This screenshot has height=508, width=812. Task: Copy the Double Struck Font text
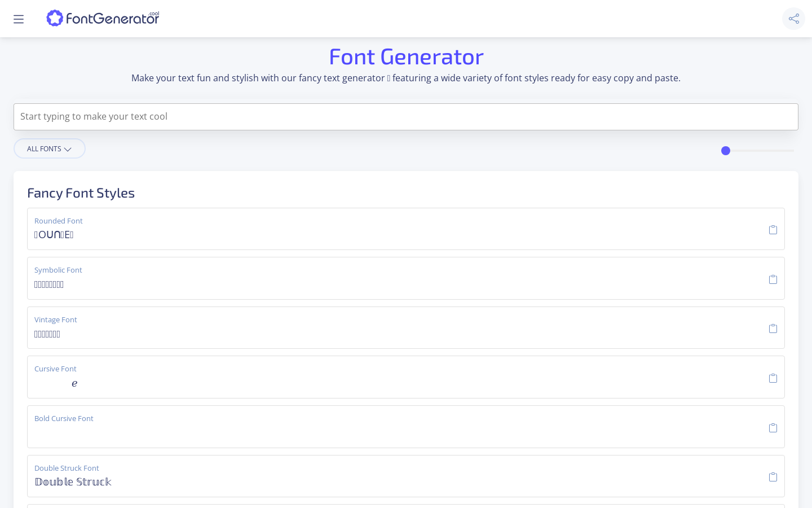[773, 477]
